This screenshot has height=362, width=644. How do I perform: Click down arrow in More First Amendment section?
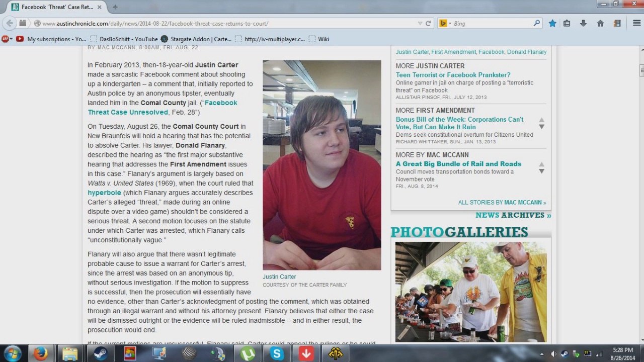542,127
